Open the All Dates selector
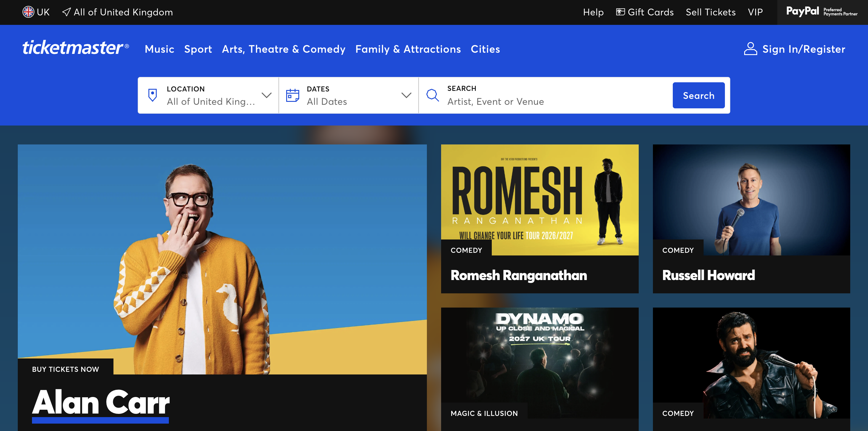This screenshot has height=431, width=868. click(x=349, y=95)
